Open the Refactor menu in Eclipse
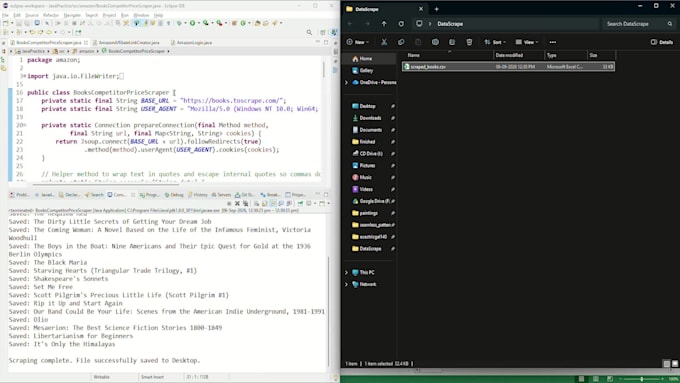This screenshot has width=680, height=383. click(51, 15)
